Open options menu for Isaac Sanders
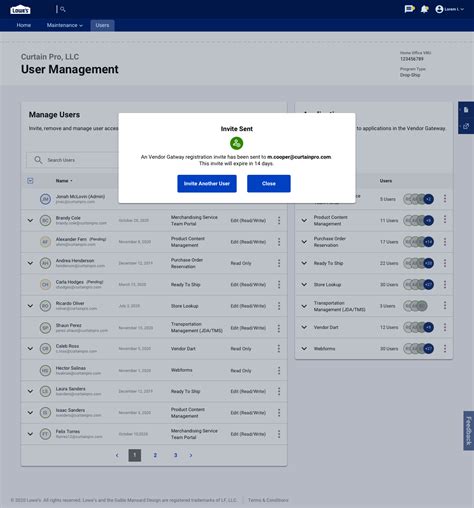The image size is (474, 508). pyautogui.click(x=279, y=413)
